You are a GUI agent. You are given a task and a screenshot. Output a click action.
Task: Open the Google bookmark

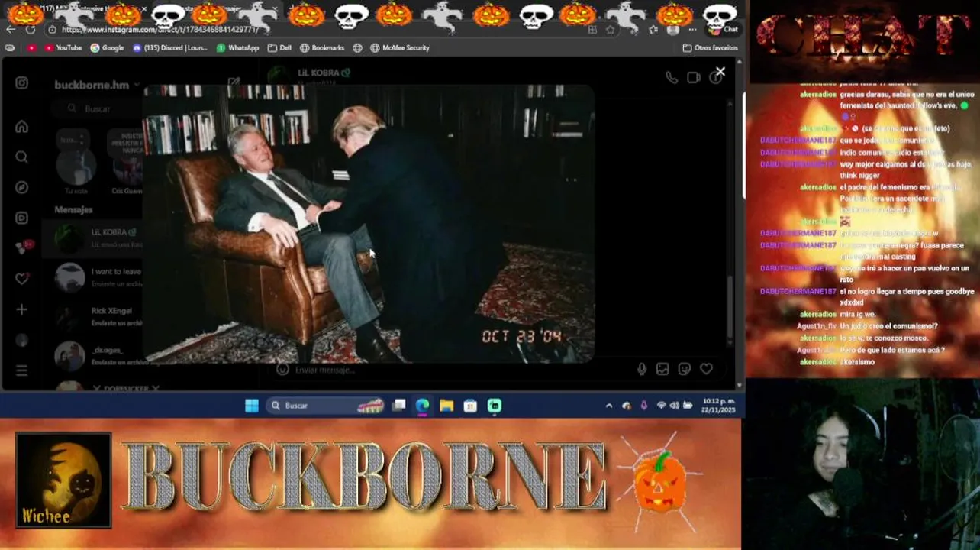[107, 47]
